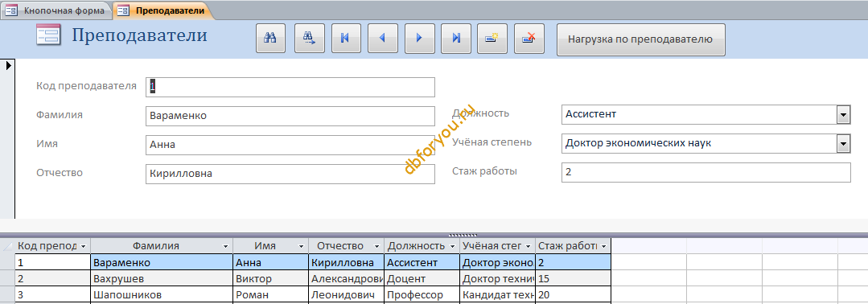Click cell Вараменко in the datasheet
The image size is (868, 304).
[x=162, y=262]
